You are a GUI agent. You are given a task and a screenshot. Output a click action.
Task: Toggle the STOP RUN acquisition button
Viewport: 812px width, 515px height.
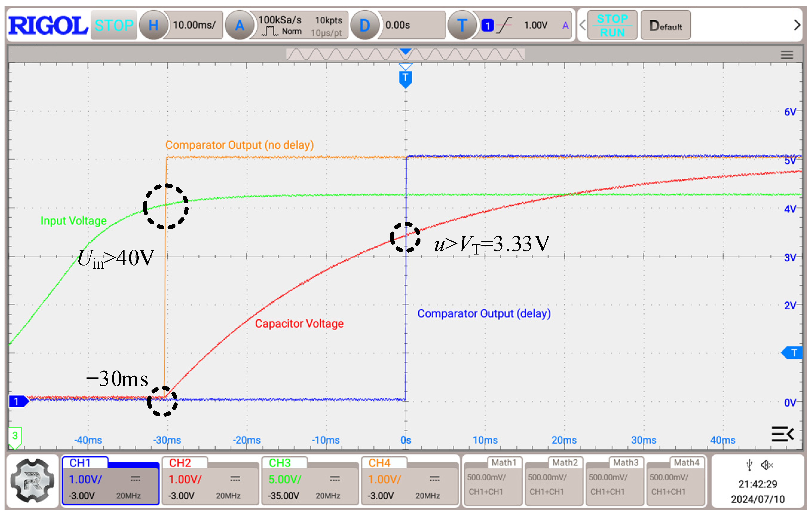(612, 25)
